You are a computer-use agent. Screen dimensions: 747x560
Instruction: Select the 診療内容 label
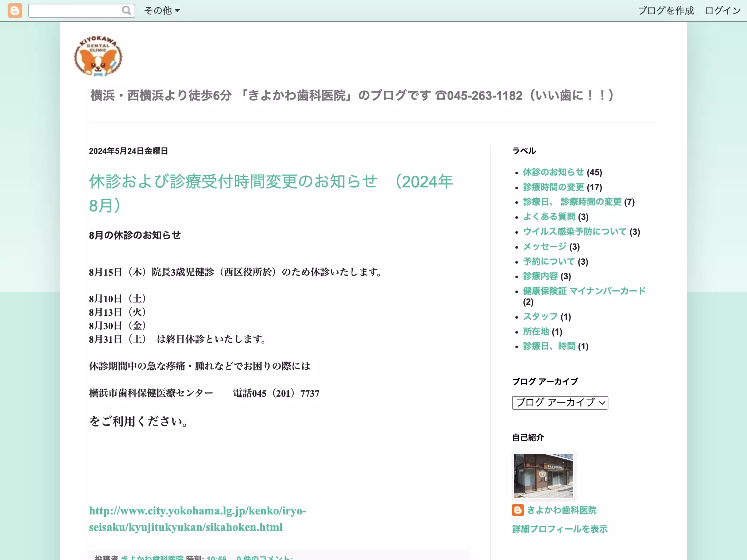tap(540, 276)
